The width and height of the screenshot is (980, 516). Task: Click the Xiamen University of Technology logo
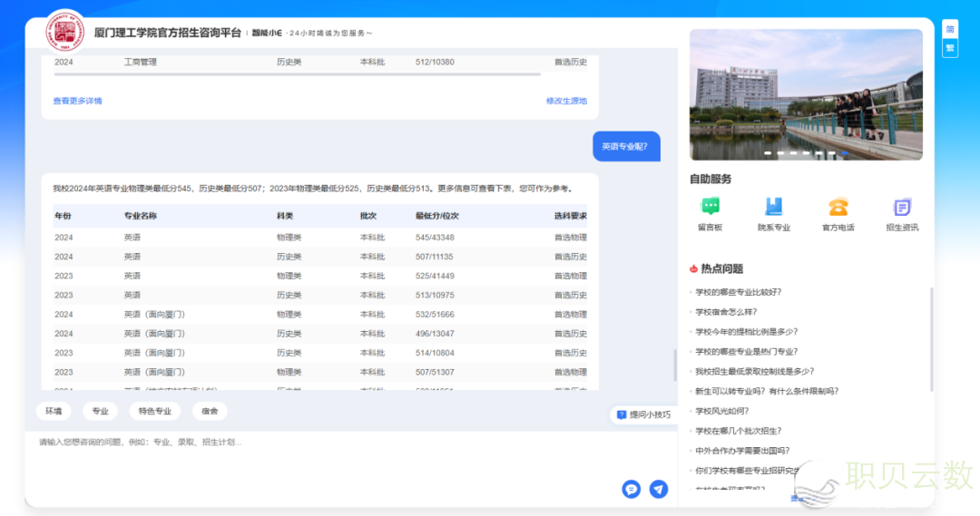point(64,31)
